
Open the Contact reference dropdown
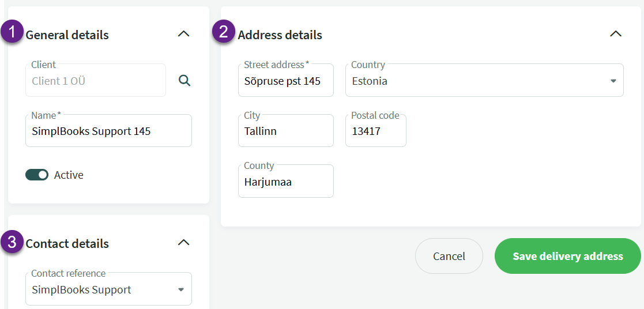click(108, 289)
